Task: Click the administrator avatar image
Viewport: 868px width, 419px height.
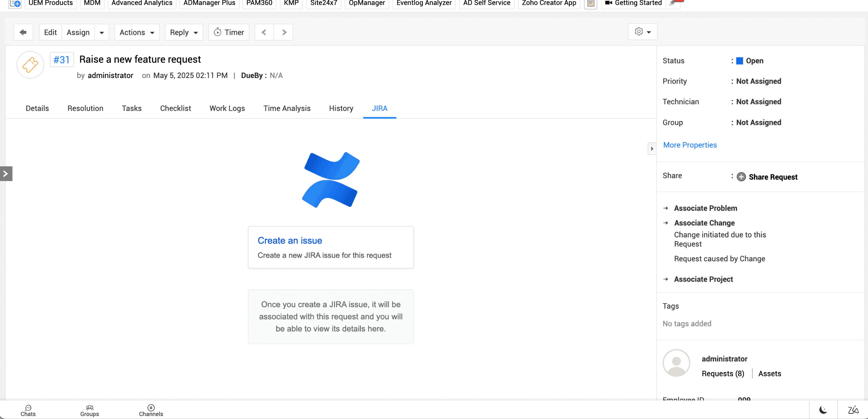Action: point(676,363)
